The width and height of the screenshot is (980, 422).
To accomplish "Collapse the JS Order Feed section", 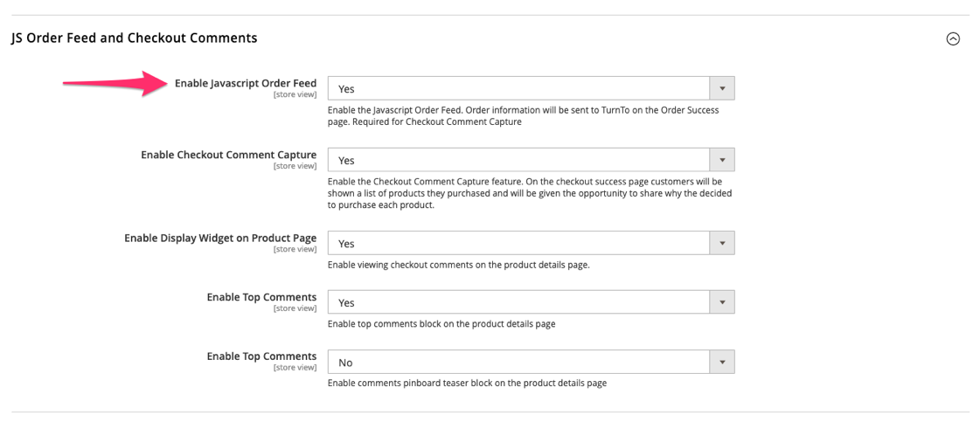I will point(953,39).
